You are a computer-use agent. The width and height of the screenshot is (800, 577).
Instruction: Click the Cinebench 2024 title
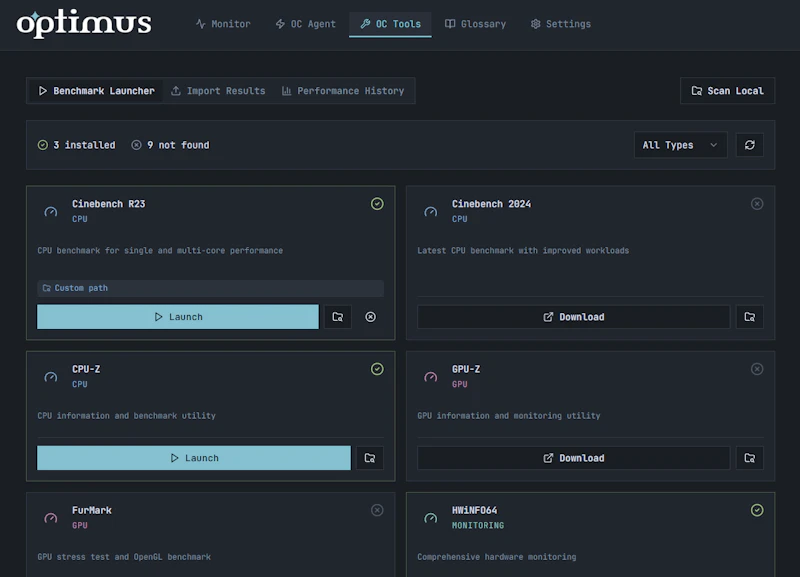coord(491,204)
